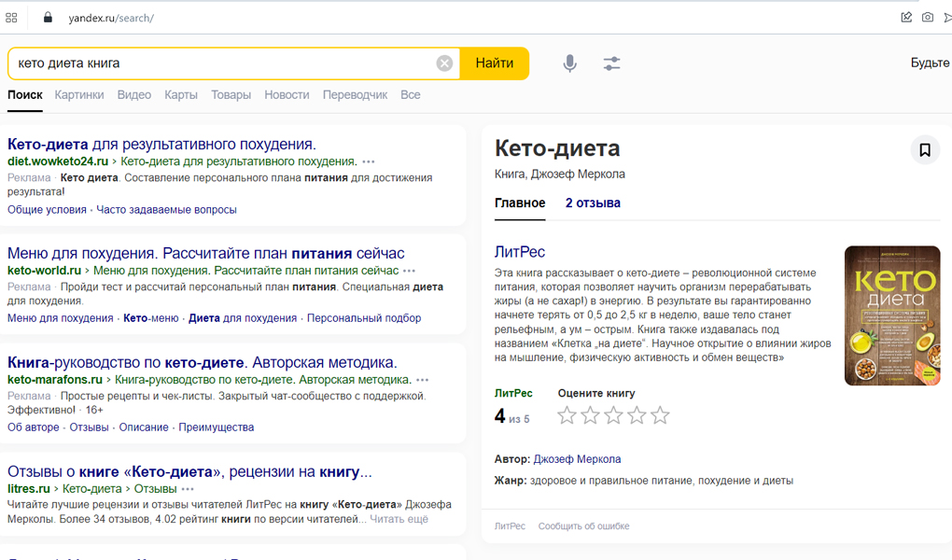Open three-dot menu for keto-marafons.ru result
Image resolution: width=952 pixels, height=560 pixels.
click(423, 380)
